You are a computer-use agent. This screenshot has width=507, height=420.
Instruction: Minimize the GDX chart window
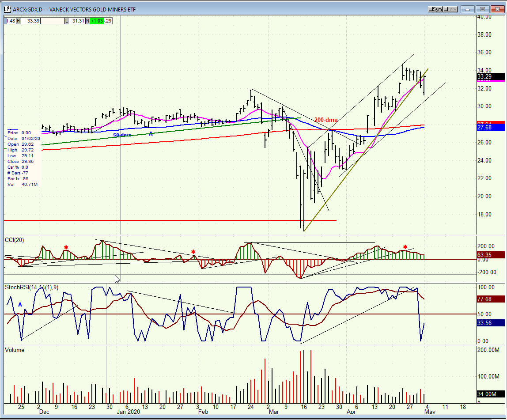(468, 9)
